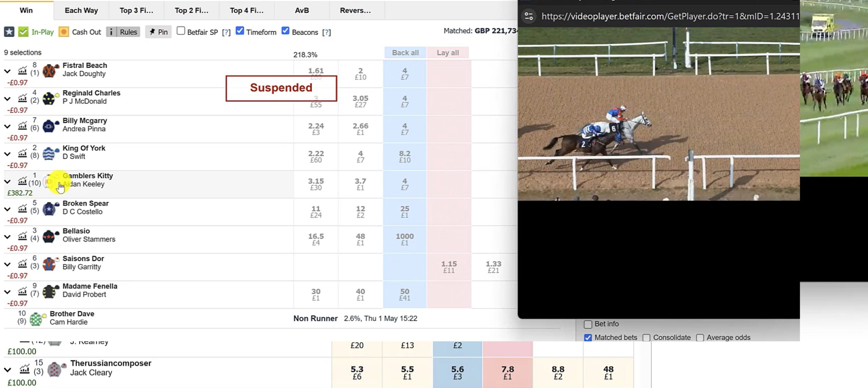Click the green In-Play tick icon
Viewport: 868px width, 388px height.
(x=23, y=32)
